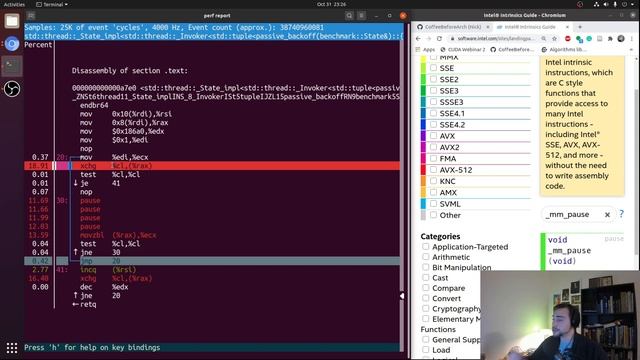Screen dimensions: 640x360
Task: Tick the SSE4.1 technology filter
Action: [x=433, y=113]
